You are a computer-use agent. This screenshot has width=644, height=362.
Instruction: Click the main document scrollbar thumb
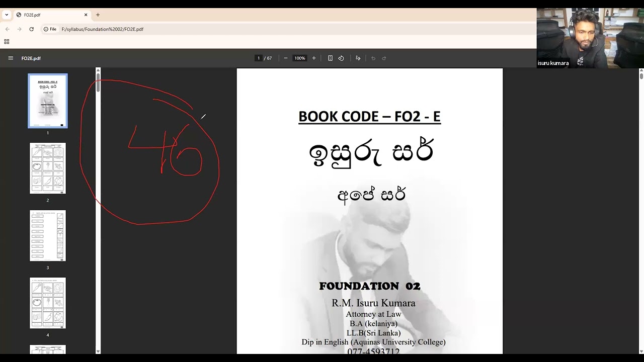point(641,76)
